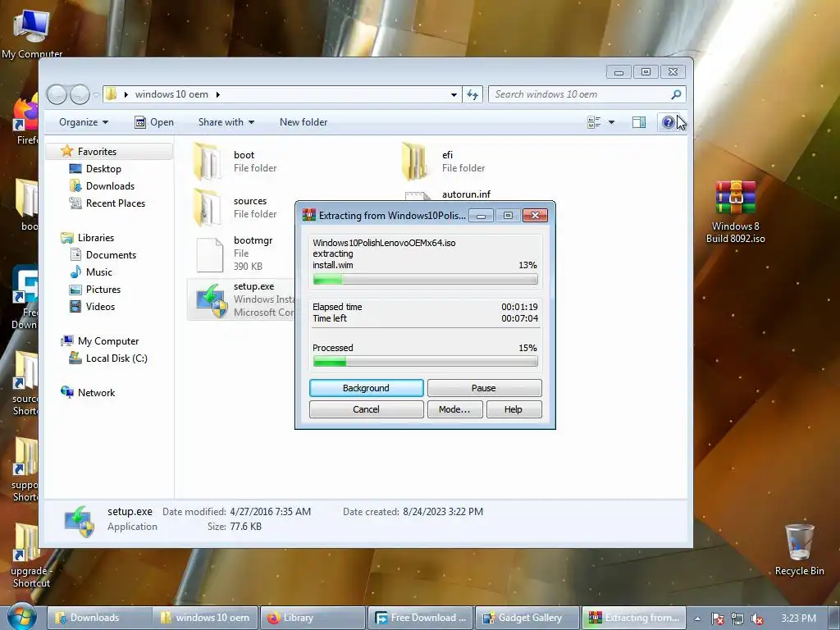Click the network tray icon
840x630 pixels.
pyautogui.click(x=737, y=619)
